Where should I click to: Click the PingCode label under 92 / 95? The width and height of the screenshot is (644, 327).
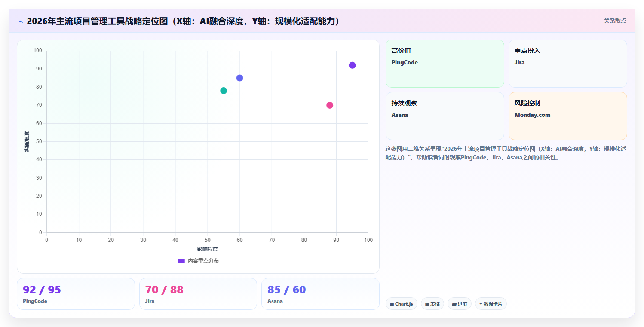tap(35, 301)
